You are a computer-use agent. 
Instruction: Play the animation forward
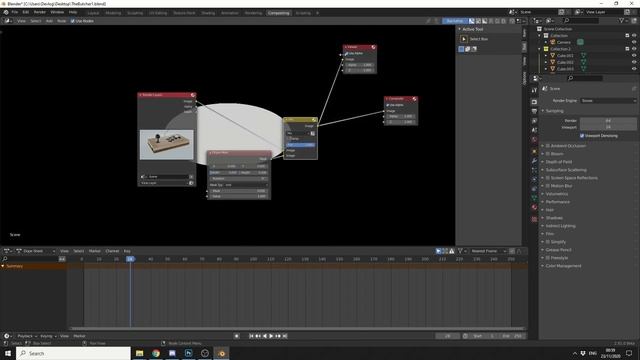[271, 336]
